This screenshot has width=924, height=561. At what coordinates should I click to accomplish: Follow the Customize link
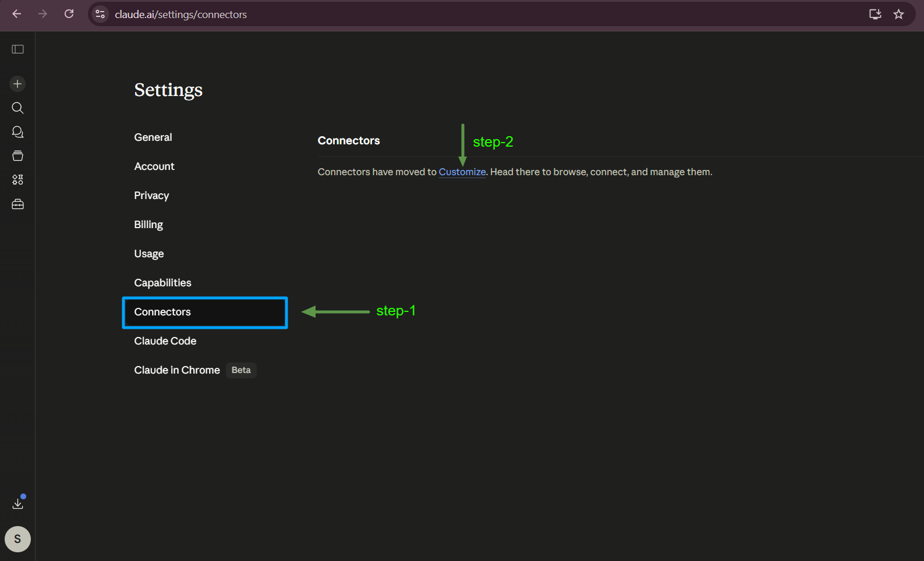click(x=462, y=172)
